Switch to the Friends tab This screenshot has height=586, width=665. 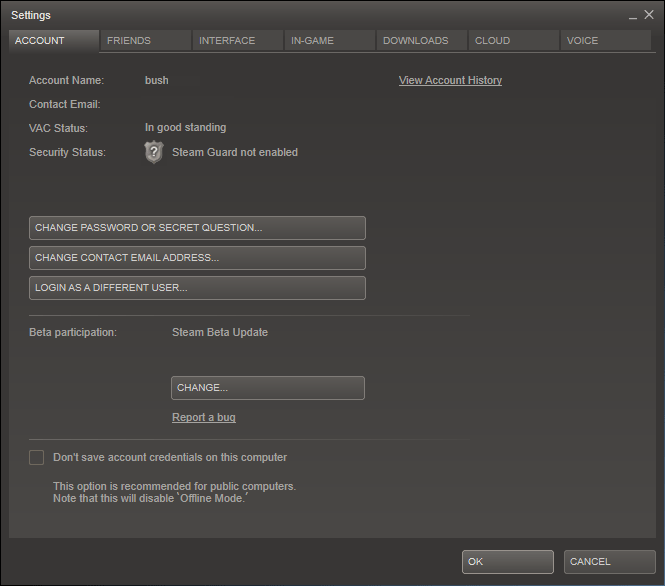(145, 41)
